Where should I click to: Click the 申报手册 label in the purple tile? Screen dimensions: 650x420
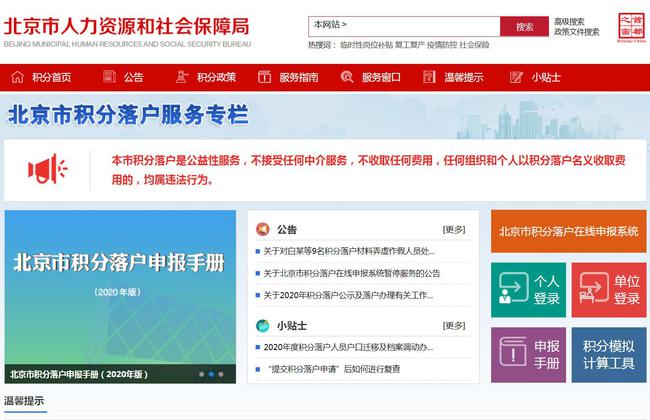click(546, 354)
